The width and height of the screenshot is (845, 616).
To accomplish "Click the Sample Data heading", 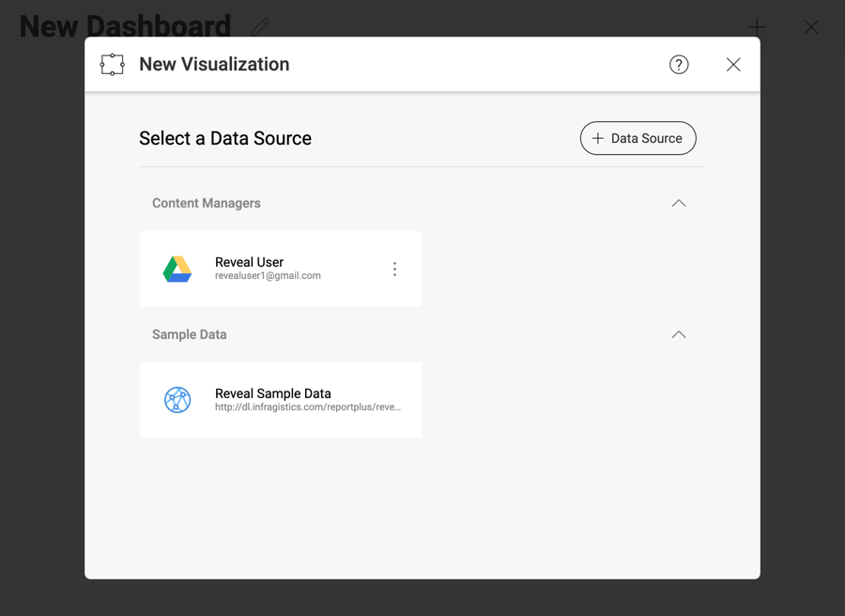I will [x=189, y=334].
